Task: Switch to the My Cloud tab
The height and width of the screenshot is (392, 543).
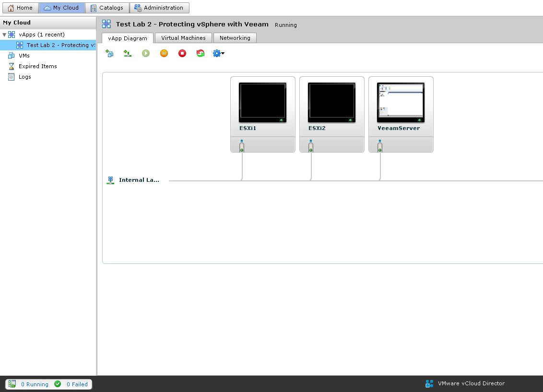Action: (x=62, y=8)
